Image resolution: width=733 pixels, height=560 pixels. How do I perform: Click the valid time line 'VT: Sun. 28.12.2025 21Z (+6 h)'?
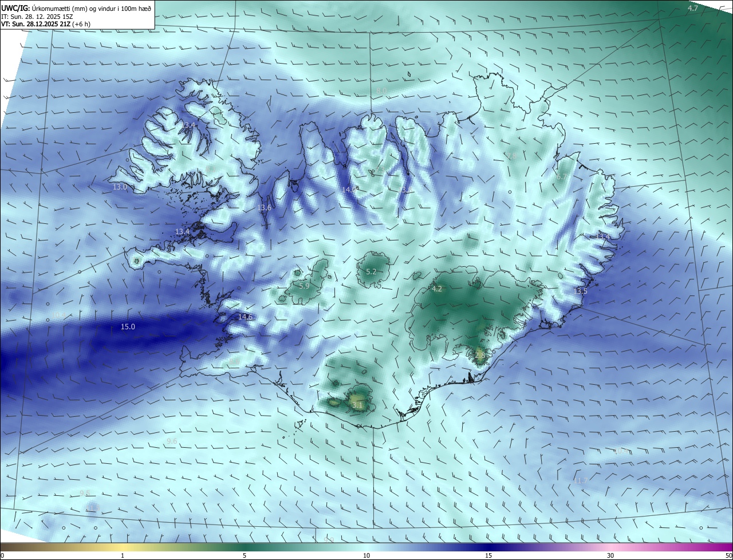[x=45, y=24]
